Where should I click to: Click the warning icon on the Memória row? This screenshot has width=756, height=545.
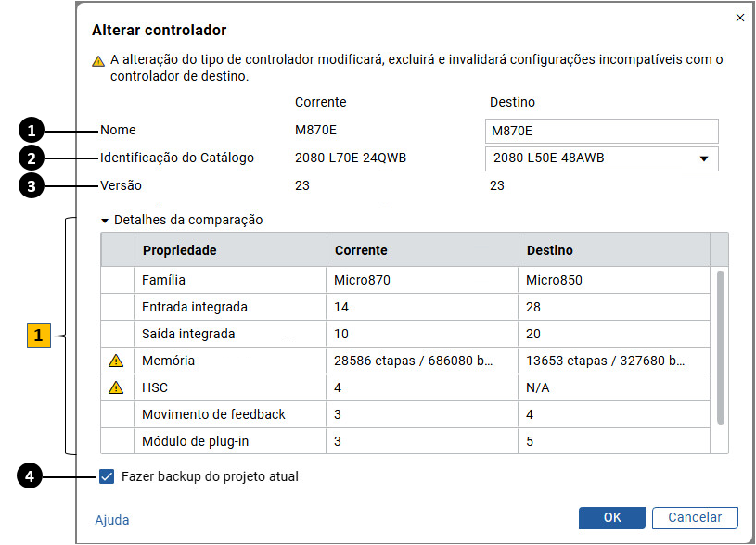pos(116,361)
